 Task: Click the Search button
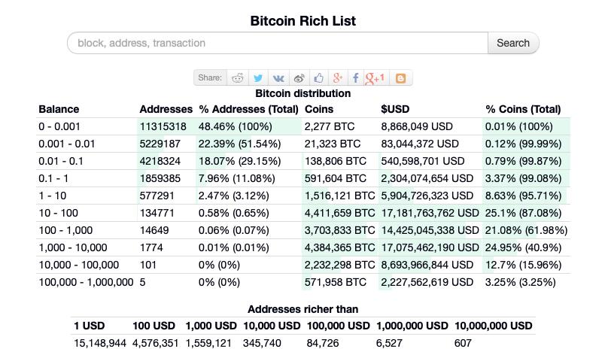pyautogui.click(x=512, y=43)
